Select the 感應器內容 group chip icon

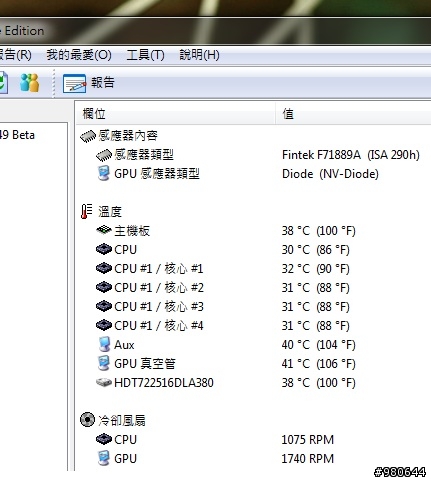pyautogui.click(x=88, y=136)
